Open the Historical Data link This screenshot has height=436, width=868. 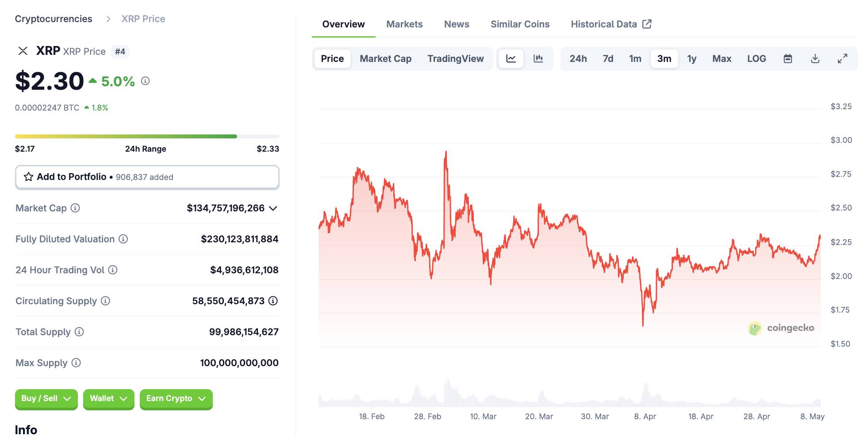pos(611,24)
